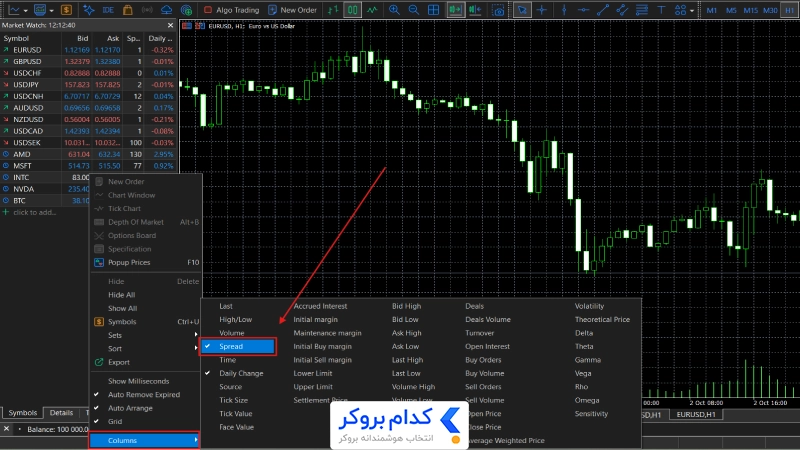Screen dimensions: 800x450
Task: Take a chart screenshot with camera icon
Action: pyautogui.click(x=497, y=10)
